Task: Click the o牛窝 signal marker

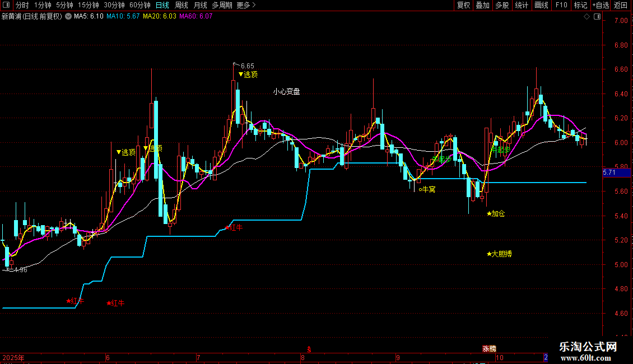Action: tap(427, 189)
